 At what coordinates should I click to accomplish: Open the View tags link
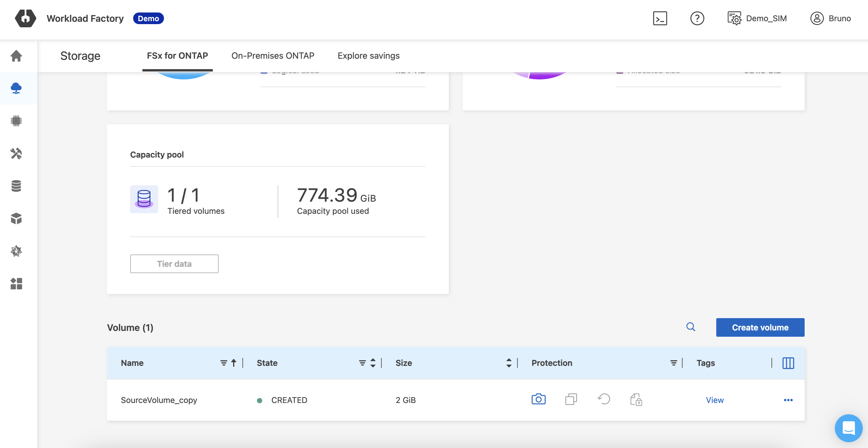pyautogui.click(x=714, y=400)
